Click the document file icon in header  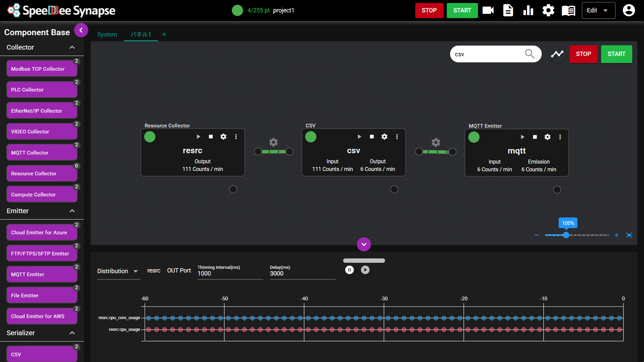(508, 10)
